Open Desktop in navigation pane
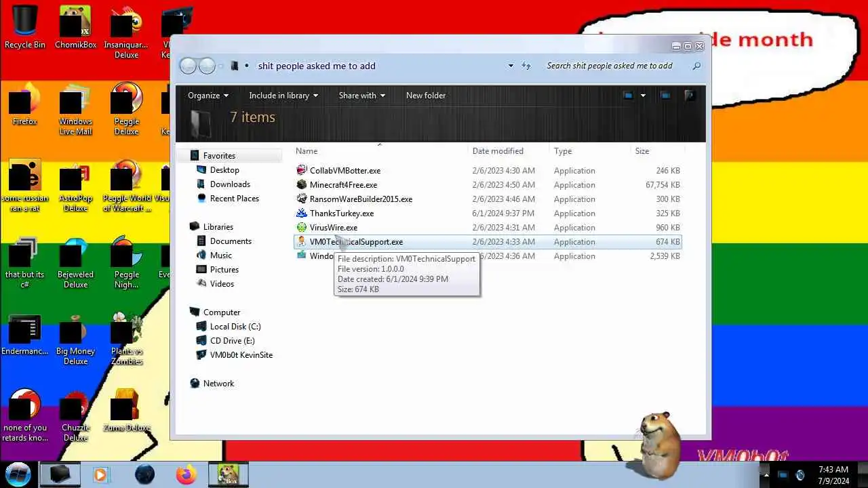Viewport: 868px width, 488px height. (224, 170)
